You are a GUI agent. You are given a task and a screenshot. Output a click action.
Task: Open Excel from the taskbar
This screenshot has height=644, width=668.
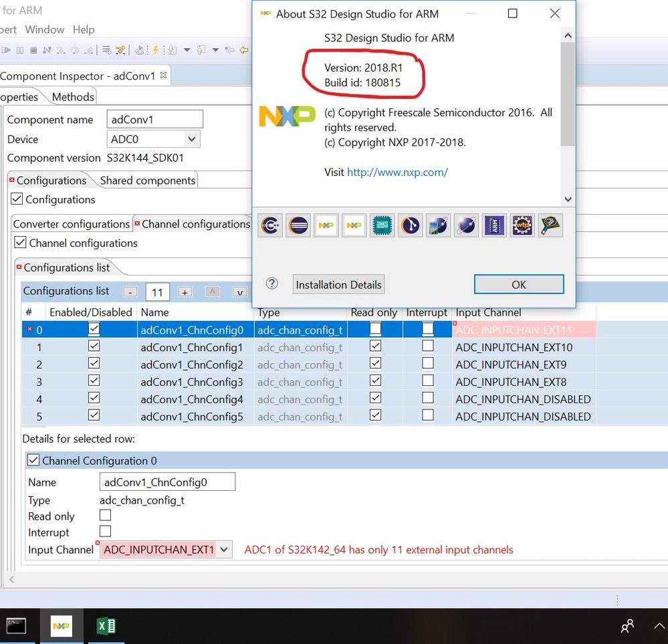click(x=106, y=626)
